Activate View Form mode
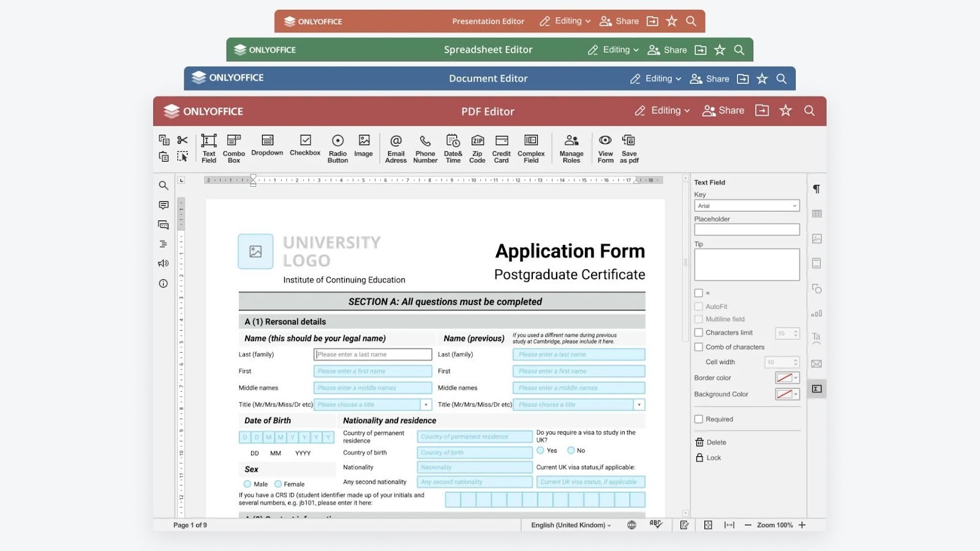 pyautogui.click(x=605, y=148)
